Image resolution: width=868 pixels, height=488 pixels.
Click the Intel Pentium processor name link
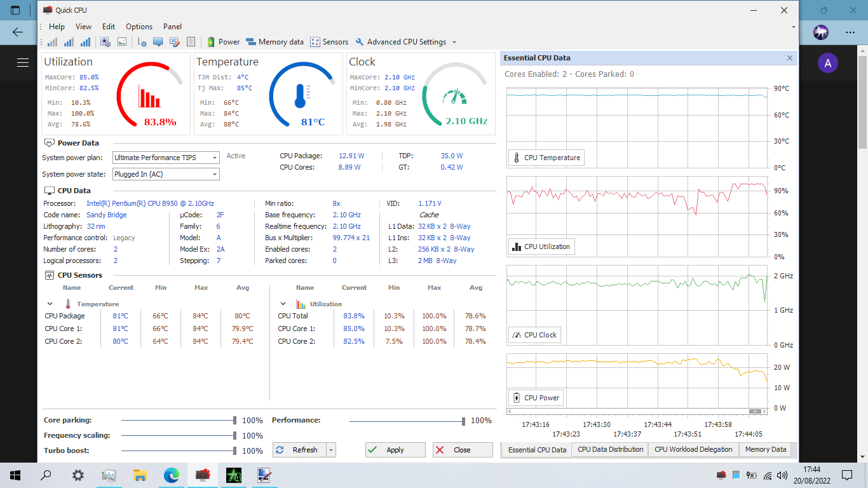point(150,203)
